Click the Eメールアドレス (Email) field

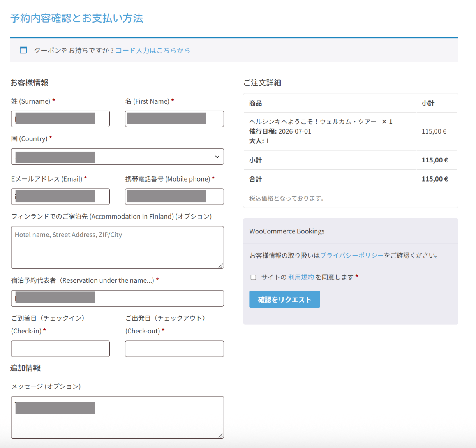60,196
